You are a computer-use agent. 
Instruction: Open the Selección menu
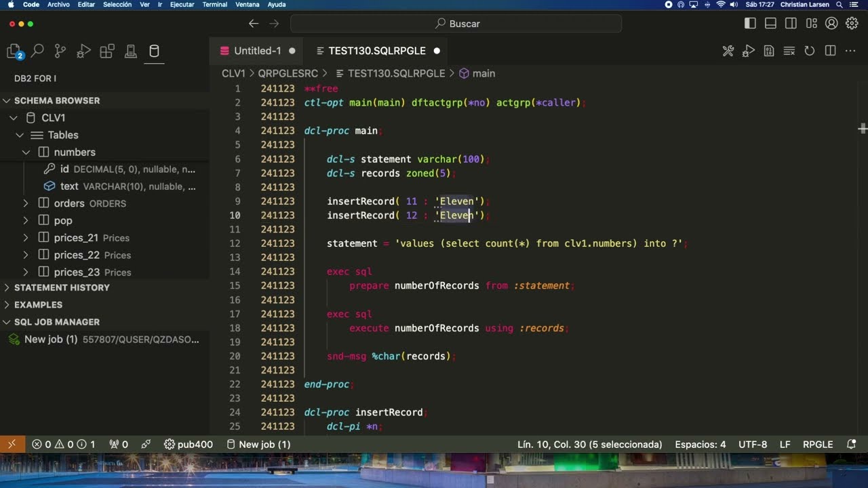tap(117, 4)
